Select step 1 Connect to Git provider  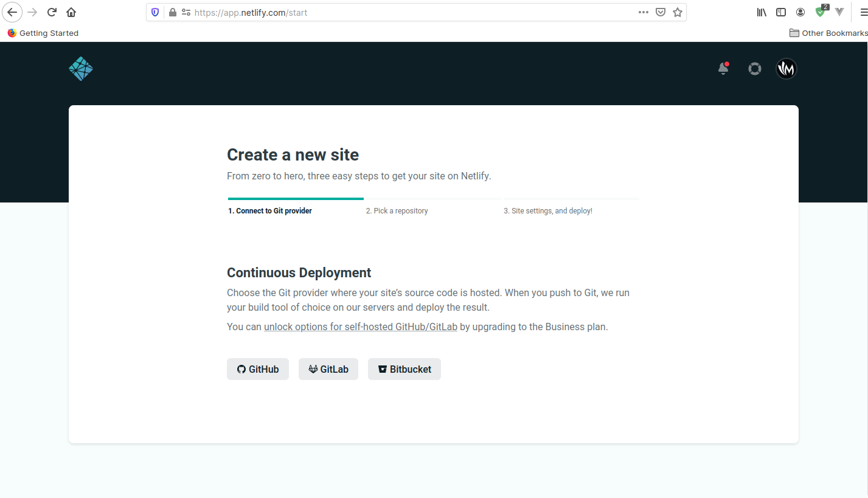(x=270, y=211)
